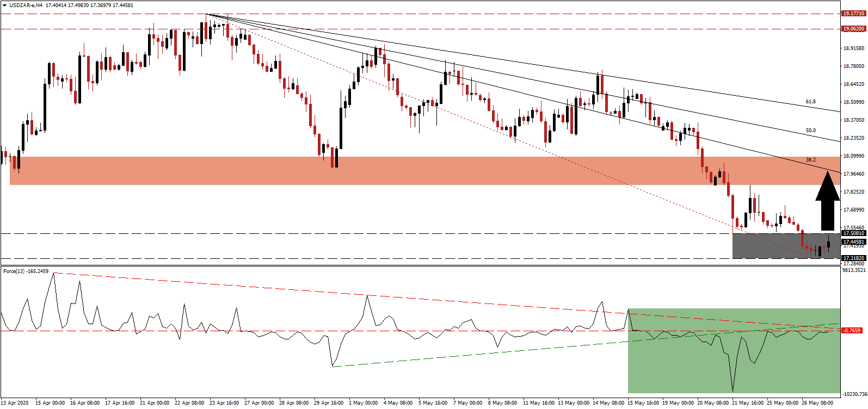The width and height of the screenshot is (868, 409).
Task: Click the 13 Apr 2020 date label
Action: 15,403
